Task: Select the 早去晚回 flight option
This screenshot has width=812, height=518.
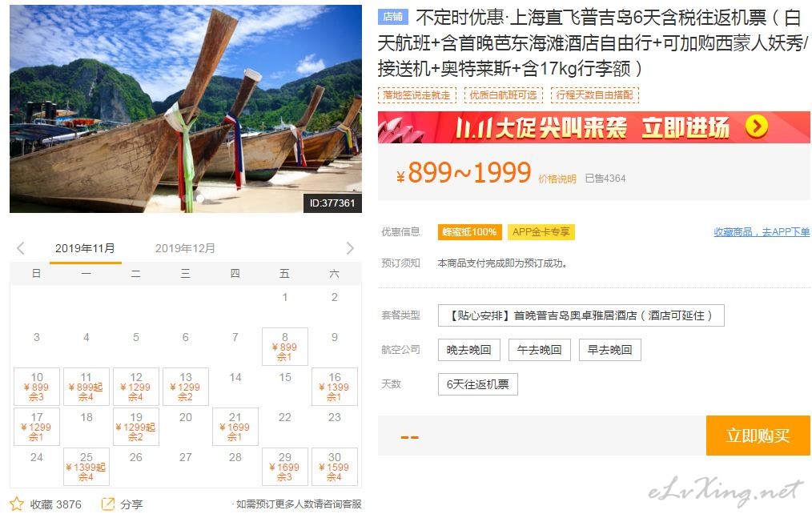Action: point(610,350)
